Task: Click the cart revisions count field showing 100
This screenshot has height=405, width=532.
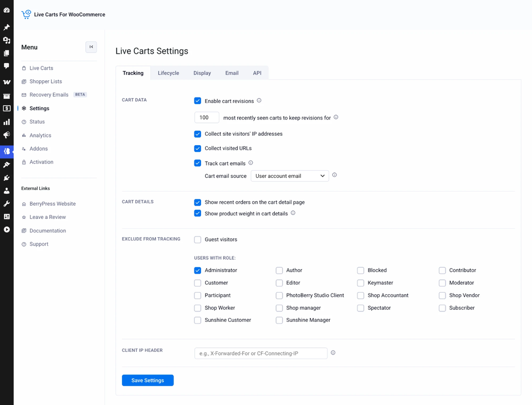Action: 207,117
